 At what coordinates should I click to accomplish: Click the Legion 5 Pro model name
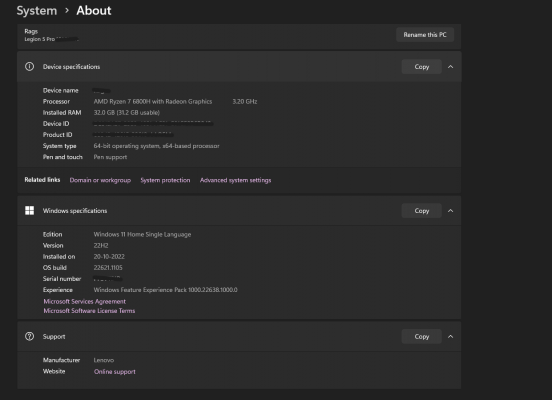(39, 39)
